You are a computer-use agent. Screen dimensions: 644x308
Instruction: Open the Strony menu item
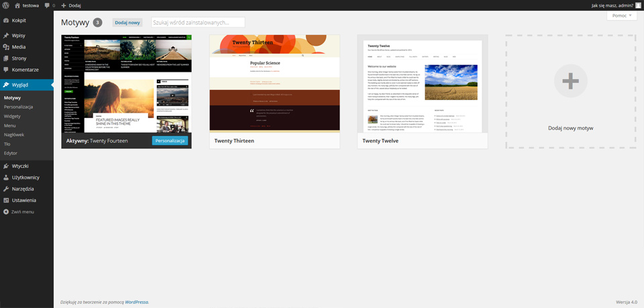(27, 58)
